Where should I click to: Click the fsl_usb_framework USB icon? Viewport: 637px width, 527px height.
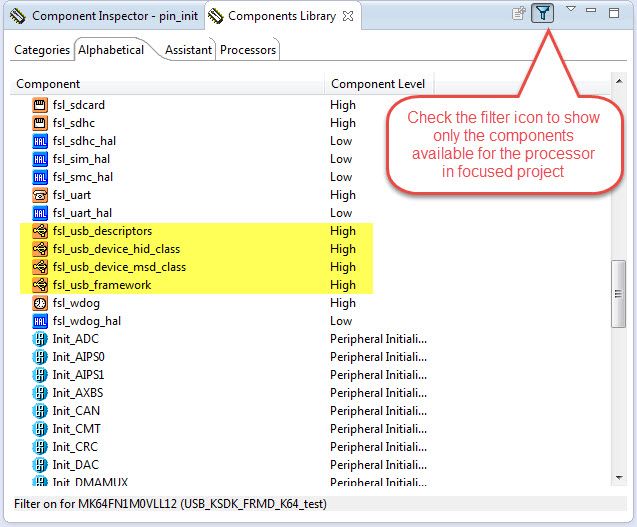[x=40, y=285]
